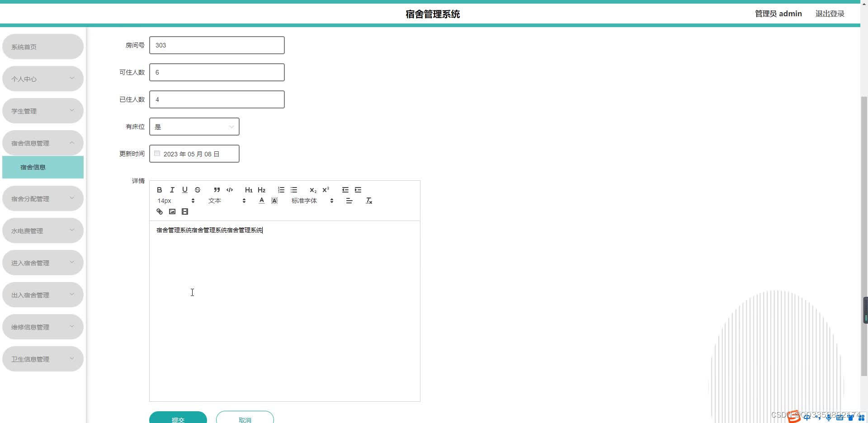Image resolution: width=868 pixels, height=423 pixels.
Task: Expand the 卫生信息管理 sidebar menu
Action: point(43,359)
